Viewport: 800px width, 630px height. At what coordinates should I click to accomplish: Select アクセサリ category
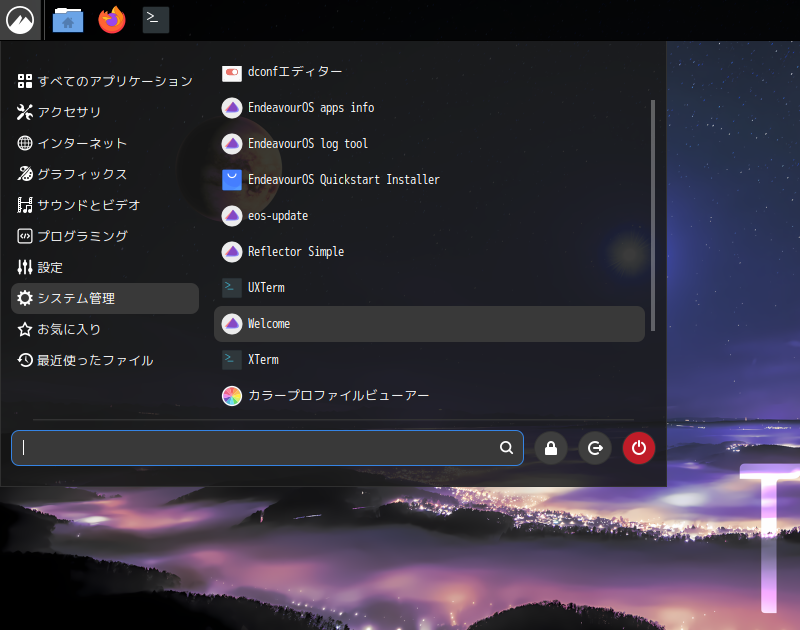tap(105, 112)
